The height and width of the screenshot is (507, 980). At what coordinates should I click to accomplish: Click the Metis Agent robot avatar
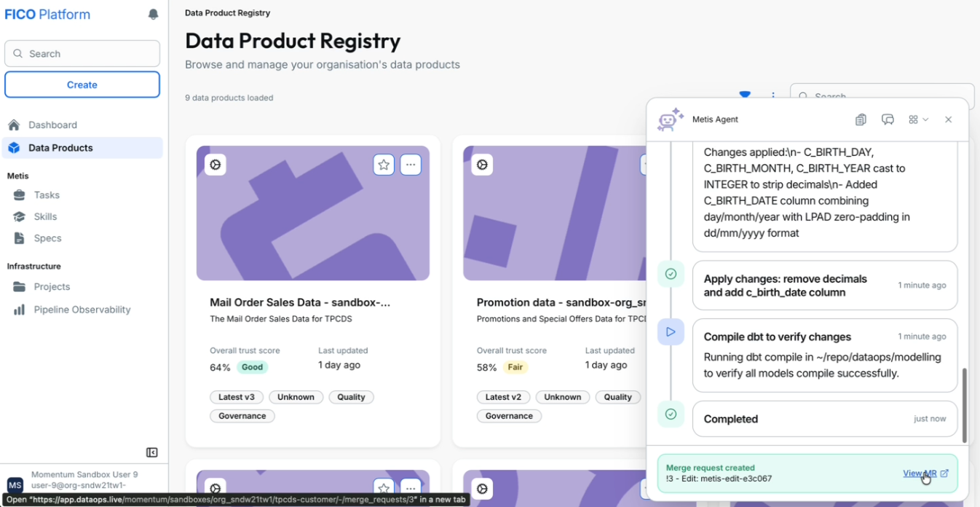tap(670, 119)
